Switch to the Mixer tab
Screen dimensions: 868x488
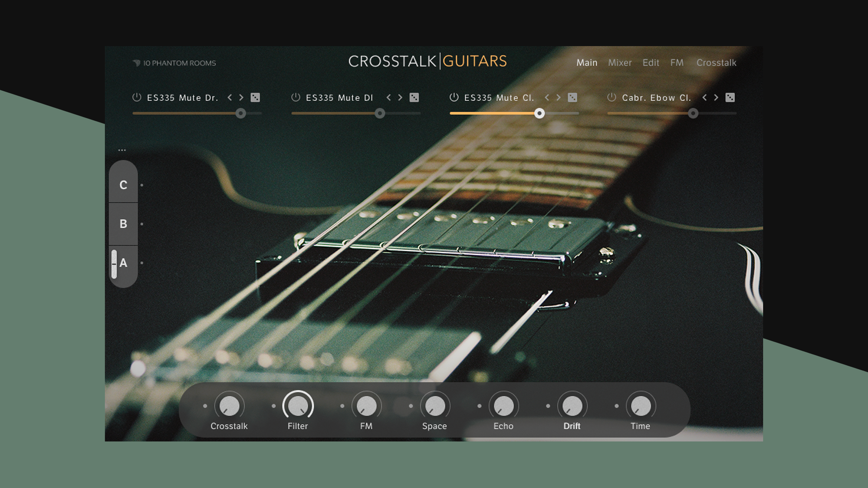pos(620,63)
